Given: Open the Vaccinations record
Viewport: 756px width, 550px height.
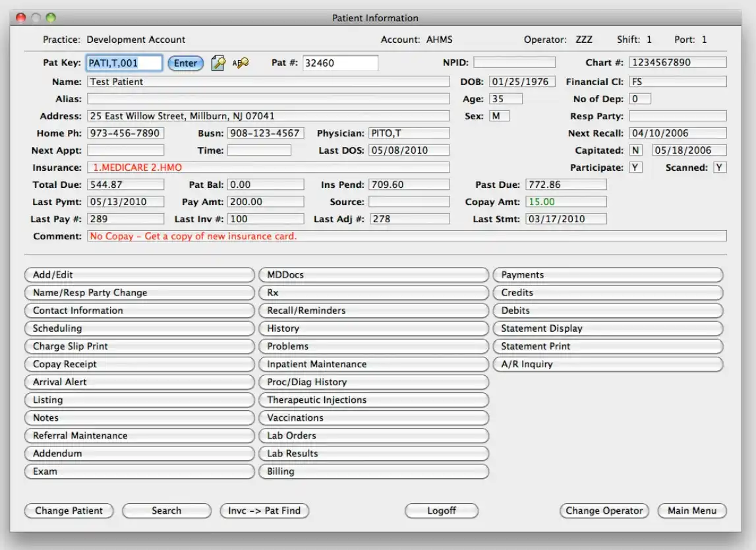Looking at the screenshot, I should coord(373,417).
